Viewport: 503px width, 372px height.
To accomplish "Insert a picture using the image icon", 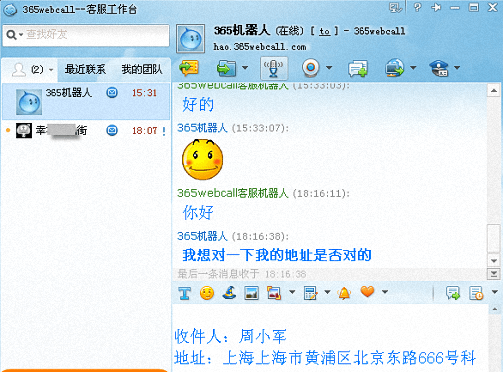I will click(251, 293).
